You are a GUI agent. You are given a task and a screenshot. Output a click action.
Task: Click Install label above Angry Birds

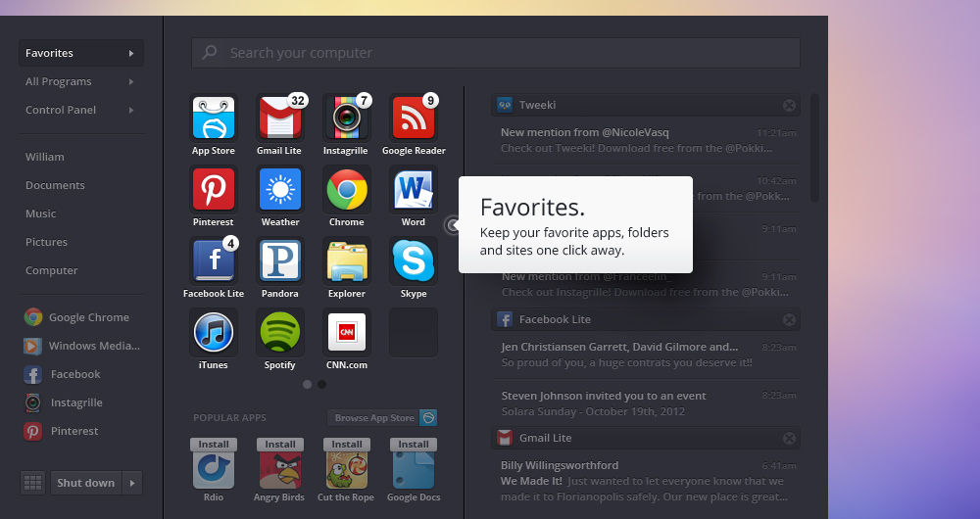point(280,444)
